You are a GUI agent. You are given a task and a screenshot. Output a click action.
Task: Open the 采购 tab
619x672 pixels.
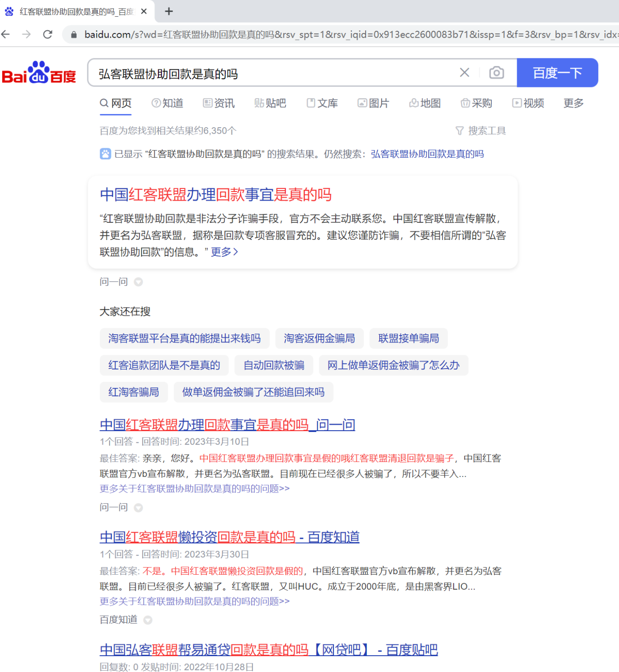coord(476,103)
